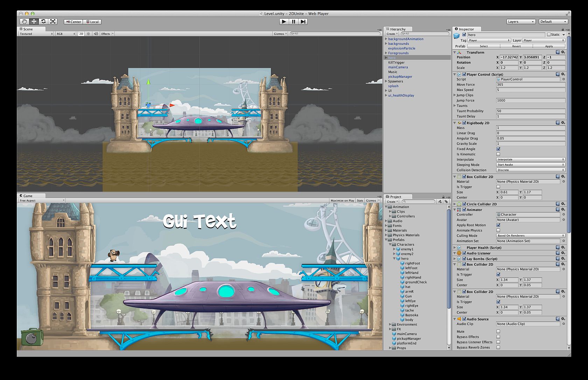Open the object picker for Audio Clip
Image resolution: width=588 pixels, height=380 pixels.
[x=563, y=324]
